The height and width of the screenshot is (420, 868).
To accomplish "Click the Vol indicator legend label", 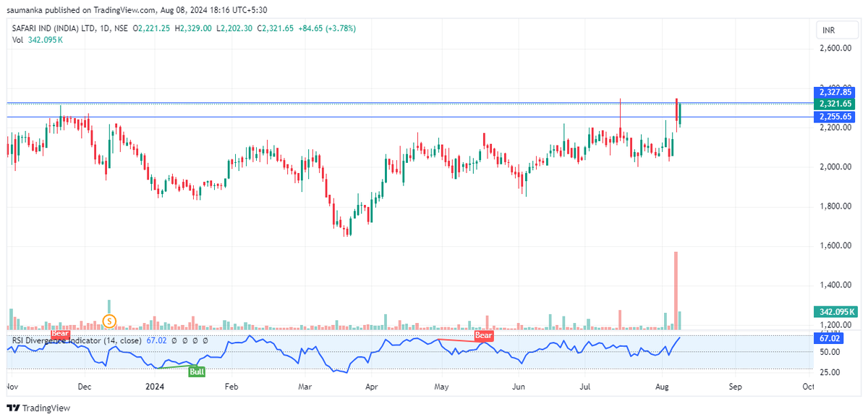I will click(17, 40).
